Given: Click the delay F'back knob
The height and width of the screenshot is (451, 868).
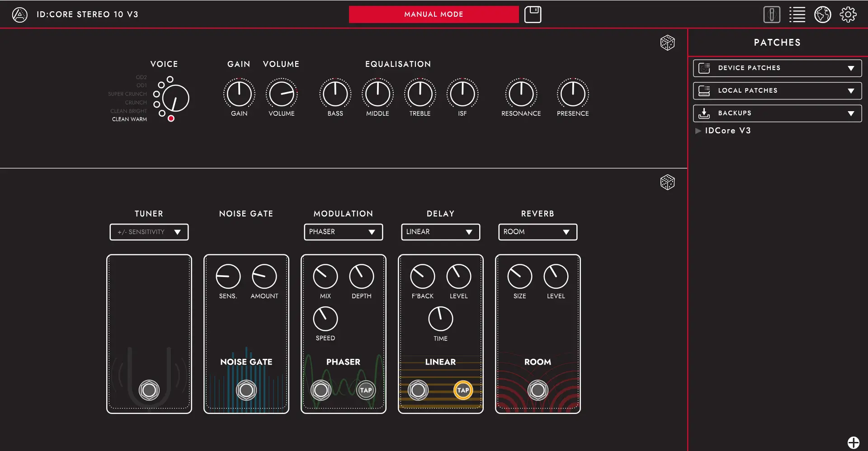Looking at the screenshot, I should pos(423,277).
